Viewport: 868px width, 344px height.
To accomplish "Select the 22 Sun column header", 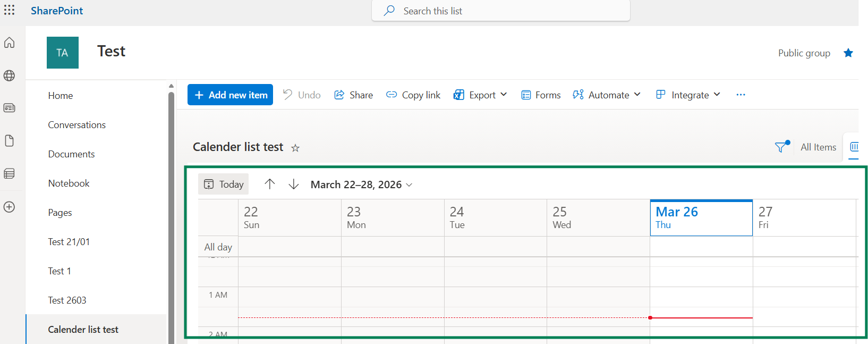I will click(290, 217).
